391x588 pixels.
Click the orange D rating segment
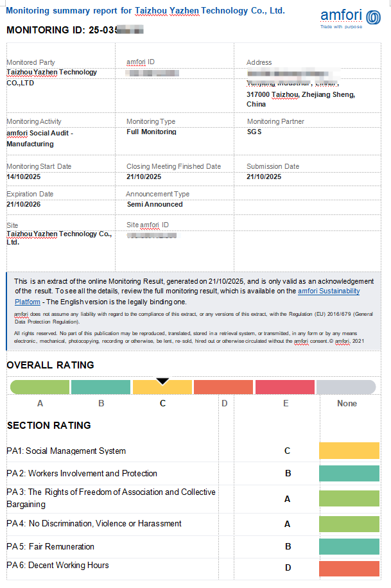(223, 387)
